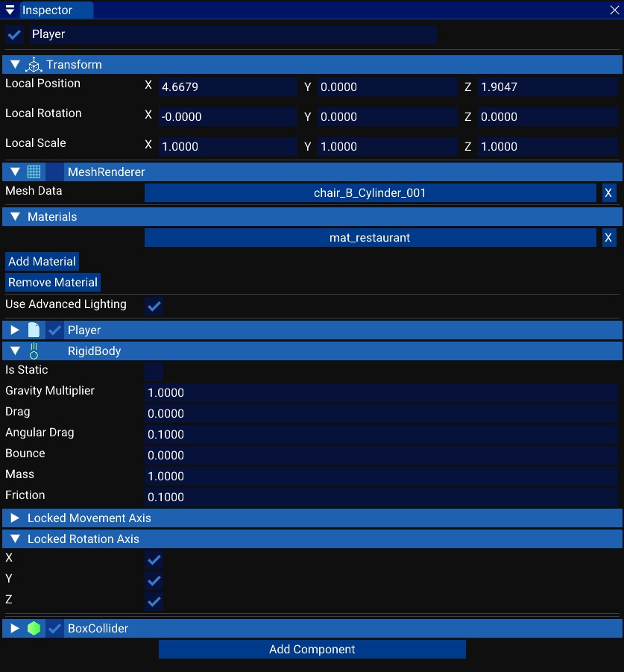624x672 pixels.
Task: Edit Local Scale Y value
Action: coord(387,147)
